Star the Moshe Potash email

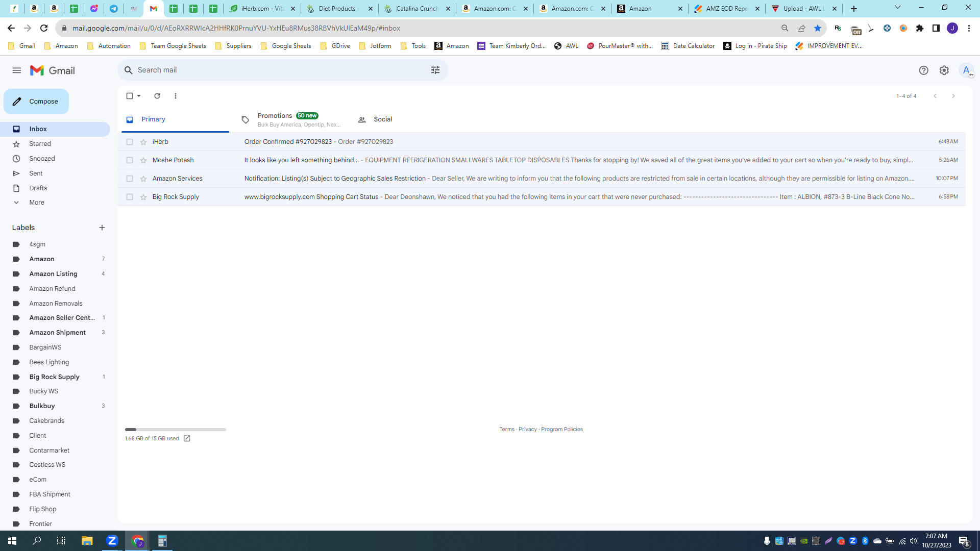143,160
